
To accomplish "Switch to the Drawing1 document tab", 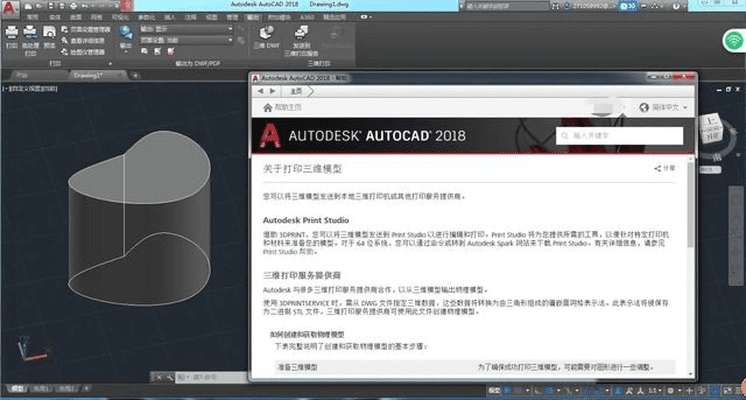I will (x=92, y=75).
